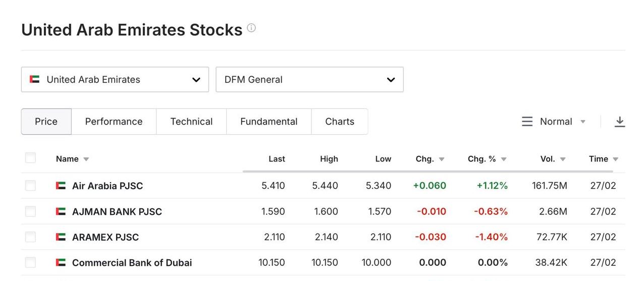Switch to the Performance tab
Screen dimensions: 644x281
point(114,122)
